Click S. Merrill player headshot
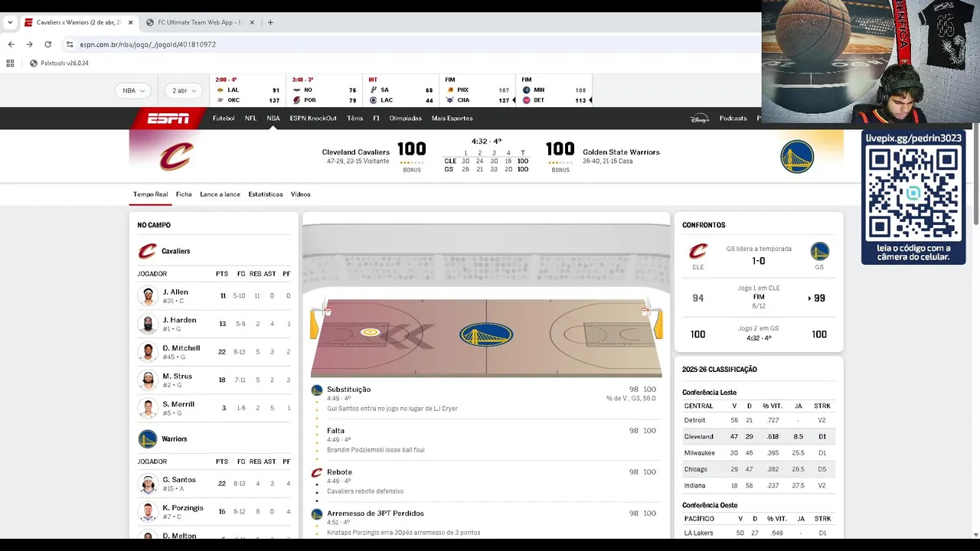980x551 pixels. [x=148, y=408]
